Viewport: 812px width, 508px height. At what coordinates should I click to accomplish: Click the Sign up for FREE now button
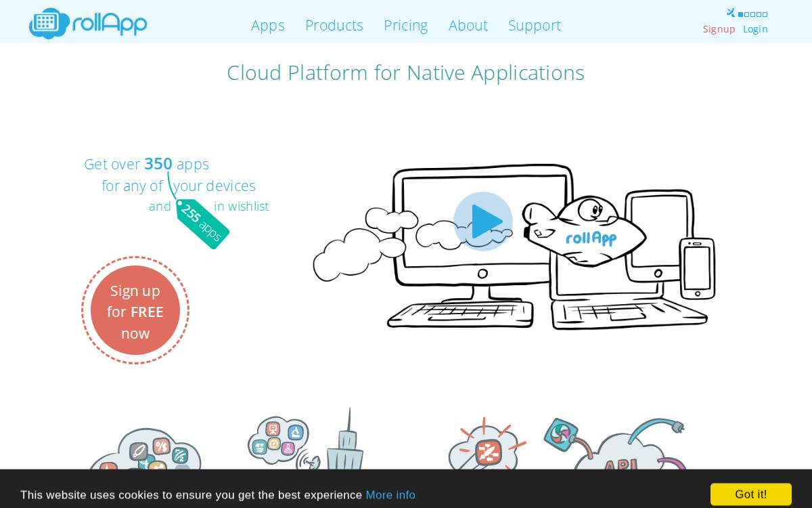(x=135, y=310)
